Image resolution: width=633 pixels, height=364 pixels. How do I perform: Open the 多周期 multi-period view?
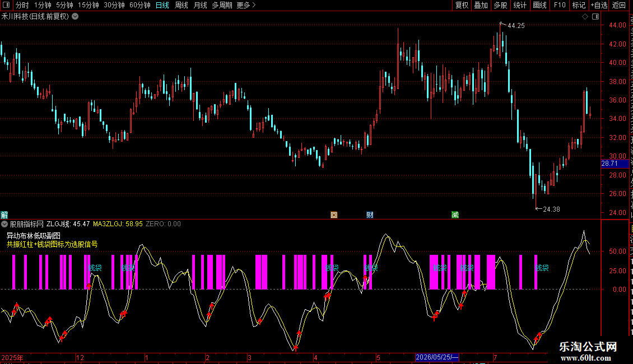point(222,5)
